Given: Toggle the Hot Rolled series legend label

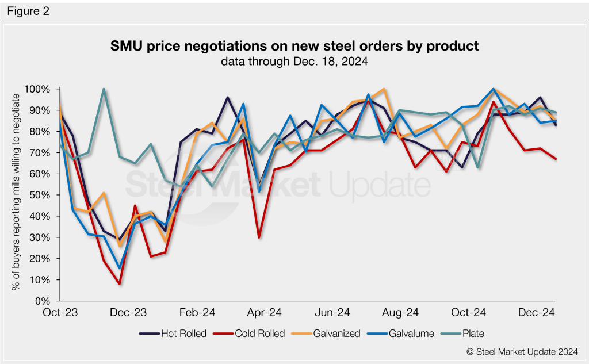Looking at the screenshot, I should click(x=185, y=334).
